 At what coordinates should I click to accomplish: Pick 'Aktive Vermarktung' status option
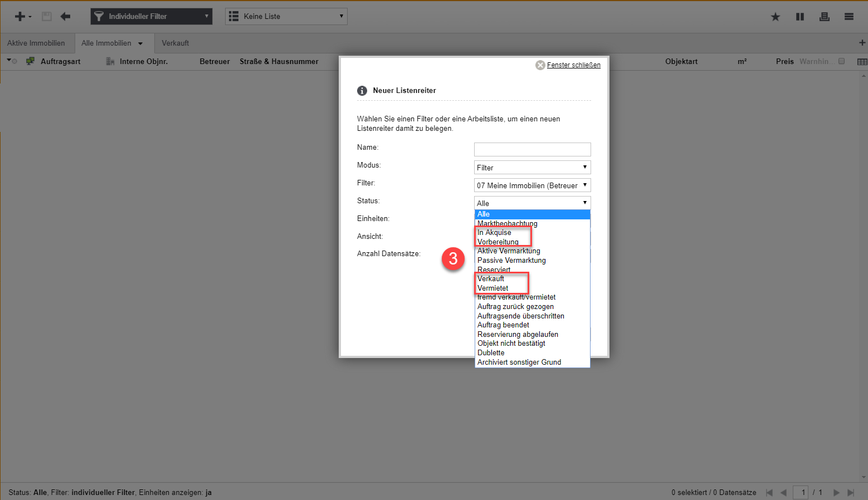click(x=509, y=251)
